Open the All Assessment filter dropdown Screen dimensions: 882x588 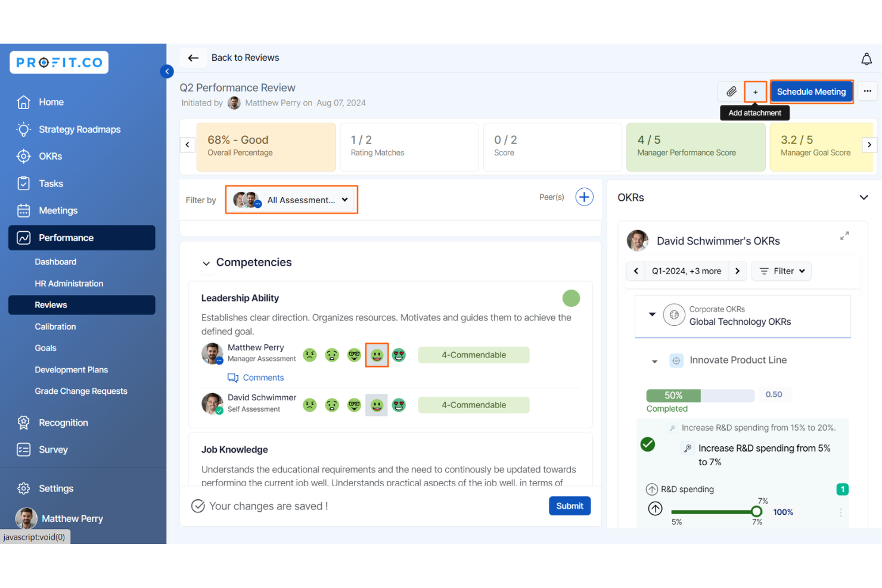(x=291, y=200)
